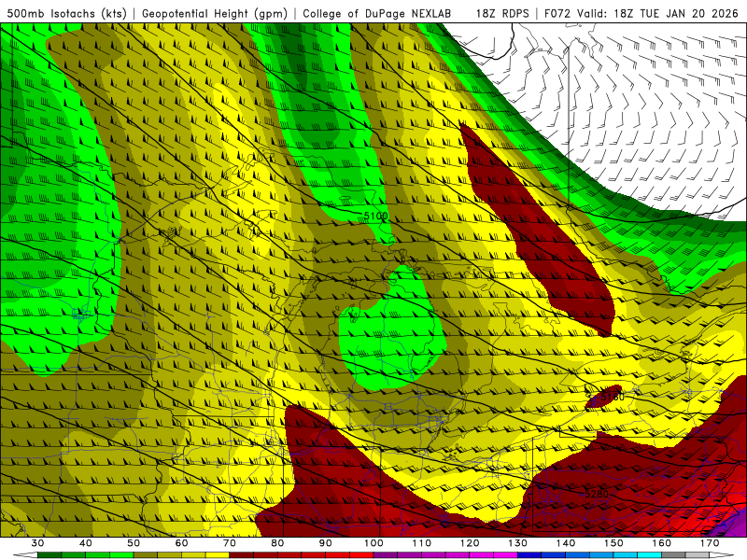Select the darkest green swatch under 30

pyautogui.click(x=49, y=555)
